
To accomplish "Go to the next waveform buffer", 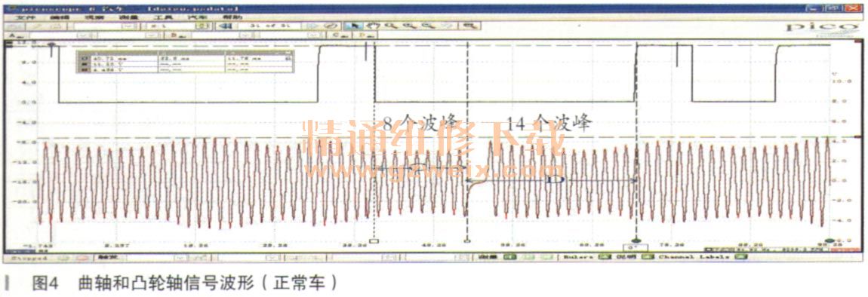I will [x=312, y=26].
